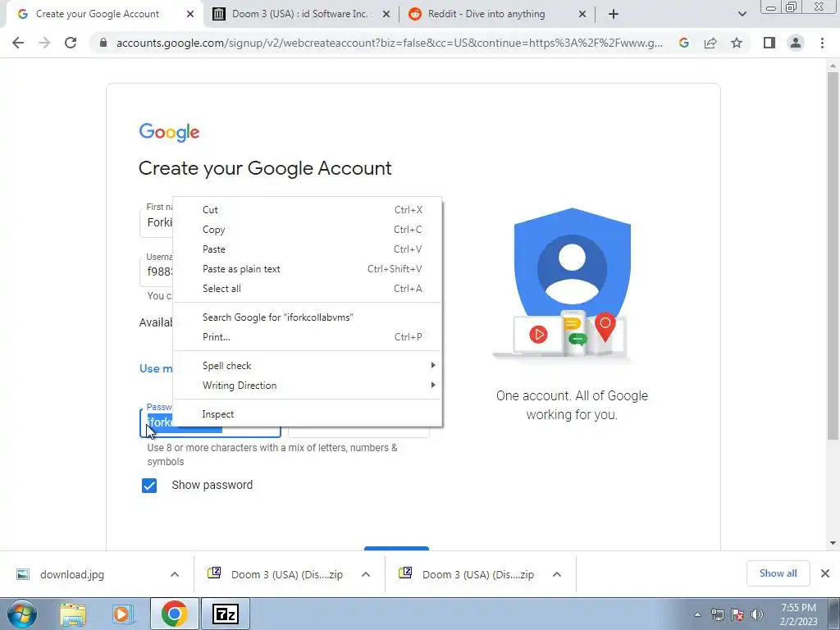Choose Paste as plain text
The image size is (840, 630).
[308, 269]
